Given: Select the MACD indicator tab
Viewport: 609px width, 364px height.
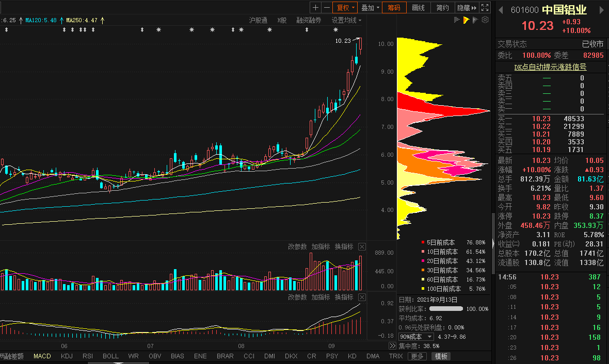Looking at the screenshot, I should coord(42,356).
